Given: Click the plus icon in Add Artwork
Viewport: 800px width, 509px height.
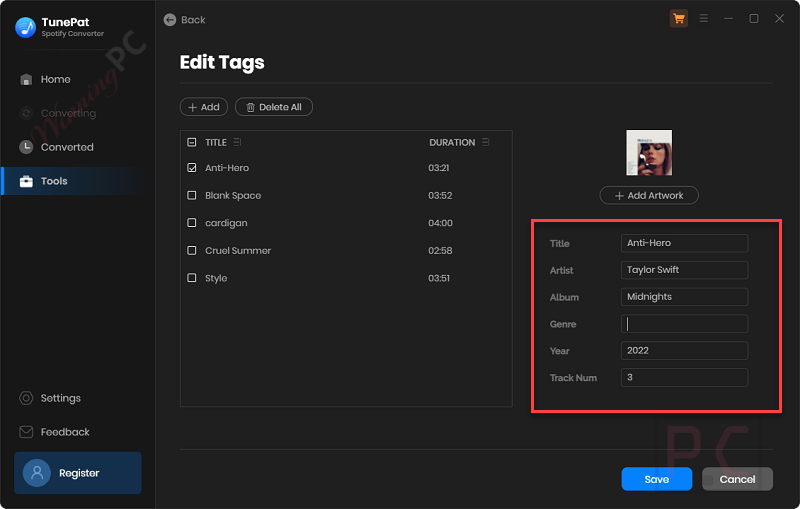Looking at the screenshot, I should coord(619,196).
